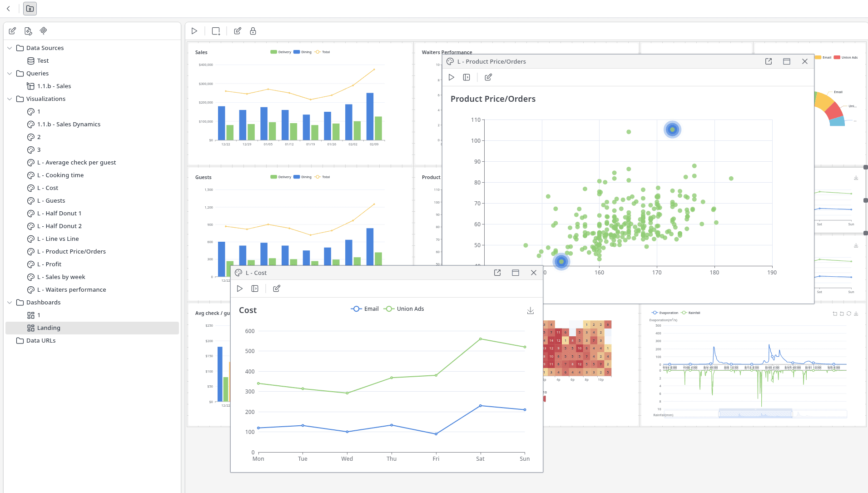The image size is (868, 493).
Task: Click the back arrow at top left
Action: (8, 9)
